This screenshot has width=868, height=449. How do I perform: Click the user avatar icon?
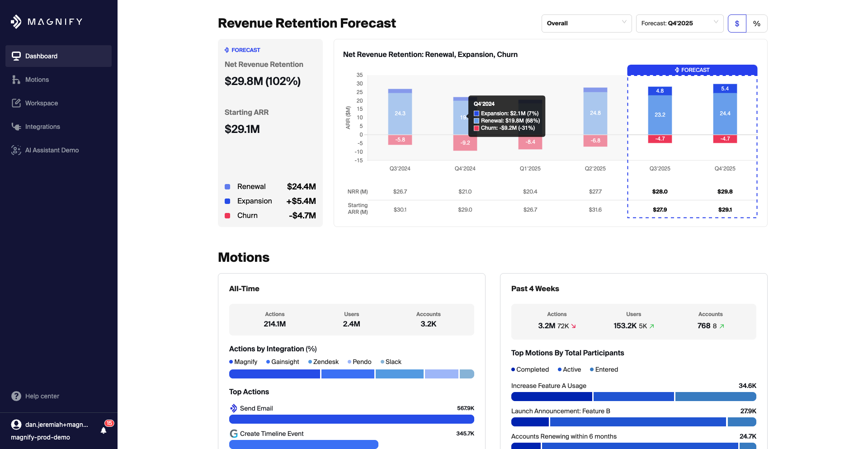click(x=16, y=425)
